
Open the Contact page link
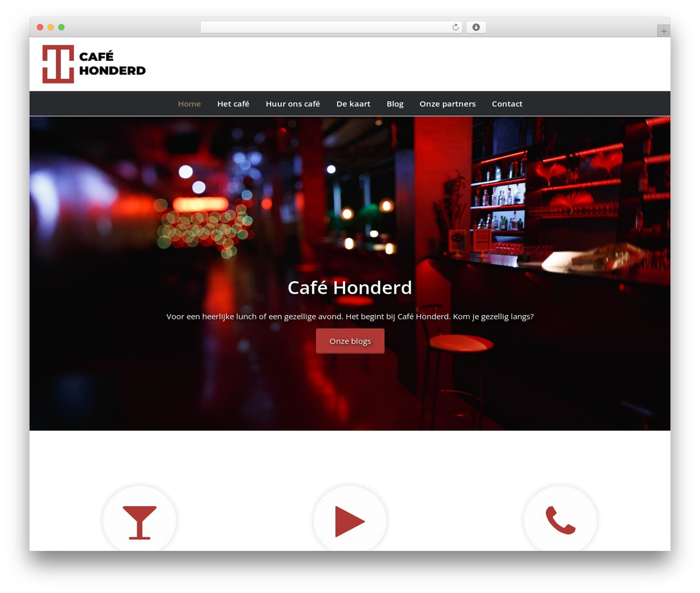[507, 104]
